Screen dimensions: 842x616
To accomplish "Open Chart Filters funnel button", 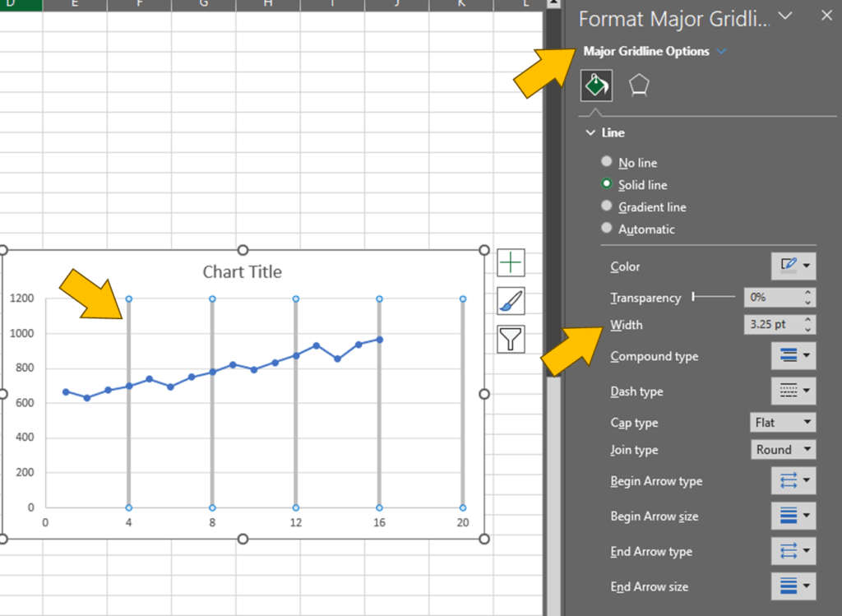I will coord(511,338).
